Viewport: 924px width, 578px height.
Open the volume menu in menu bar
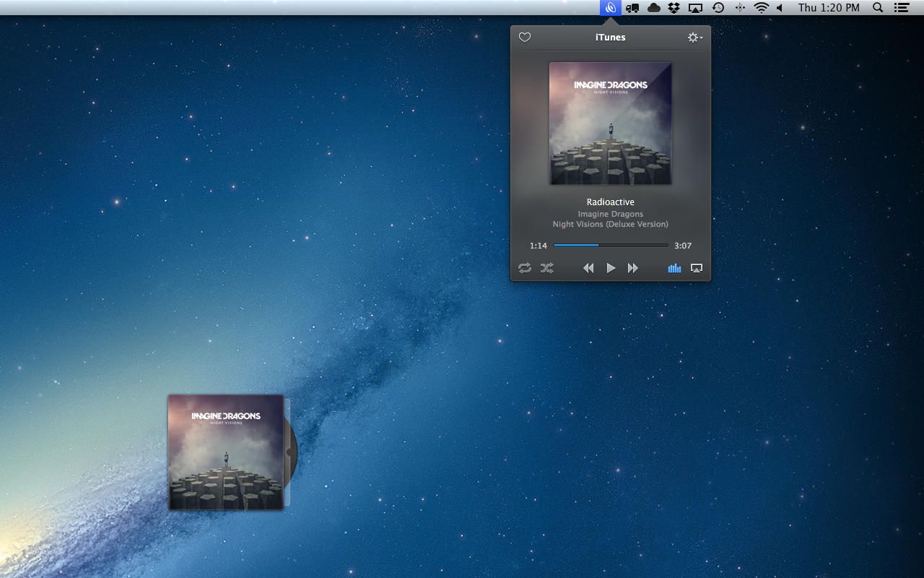point(780,8)
